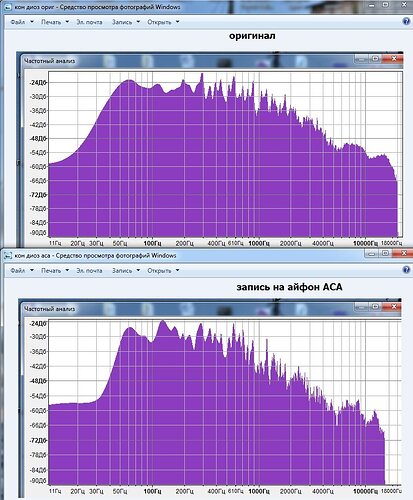This screenshot has width=413, height=500.
Task: Click the Частотный анализ title in the lower chart
Action: coord(50,309)
